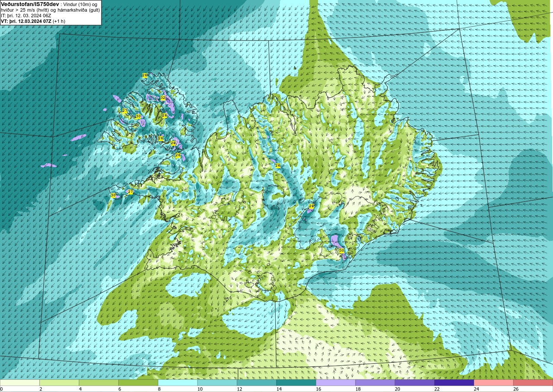Pick the dark indigo 22–24 m/s legend swatch
553x392 pixels.
(x=454, y=383)
